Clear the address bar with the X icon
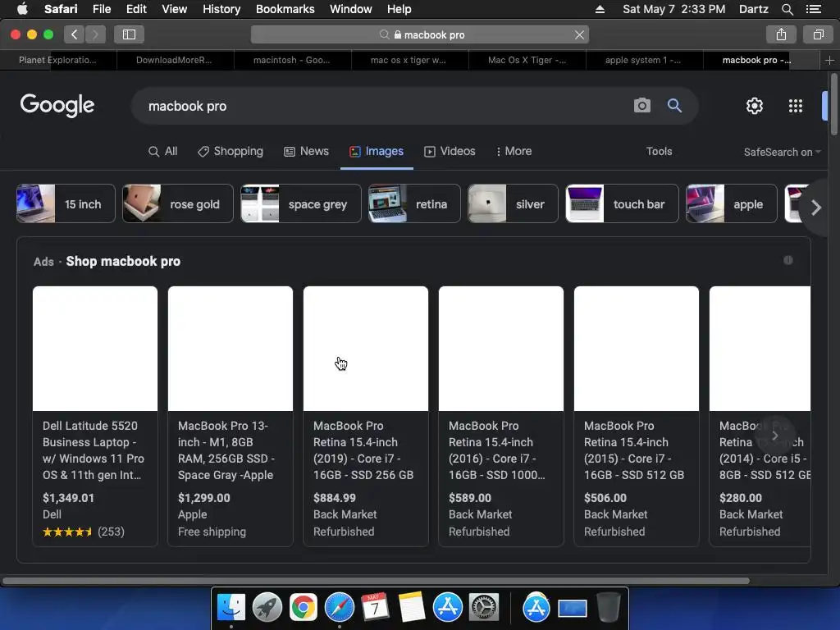 (579, 34)
